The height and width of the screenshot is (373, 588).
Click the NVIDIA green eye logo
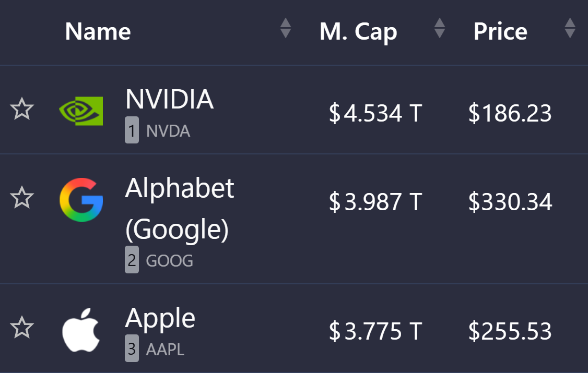(x=81, y=110)
